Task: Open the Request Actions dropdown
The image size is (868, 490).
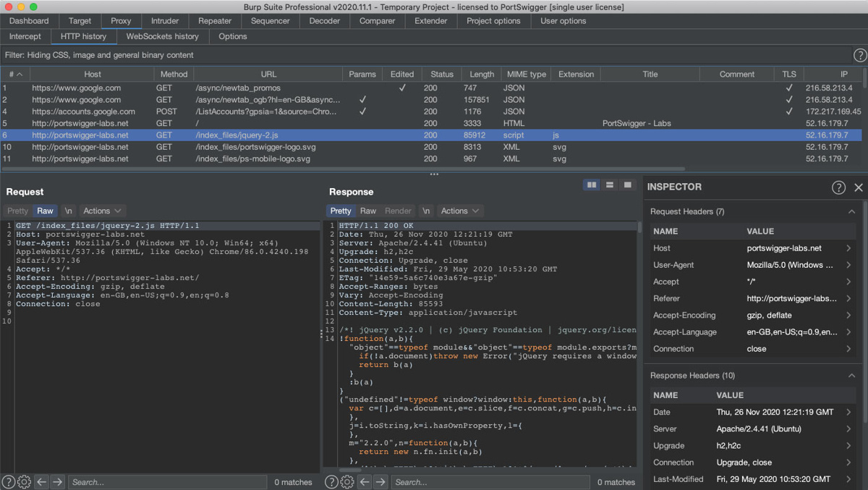Action: tap(102, 211)
